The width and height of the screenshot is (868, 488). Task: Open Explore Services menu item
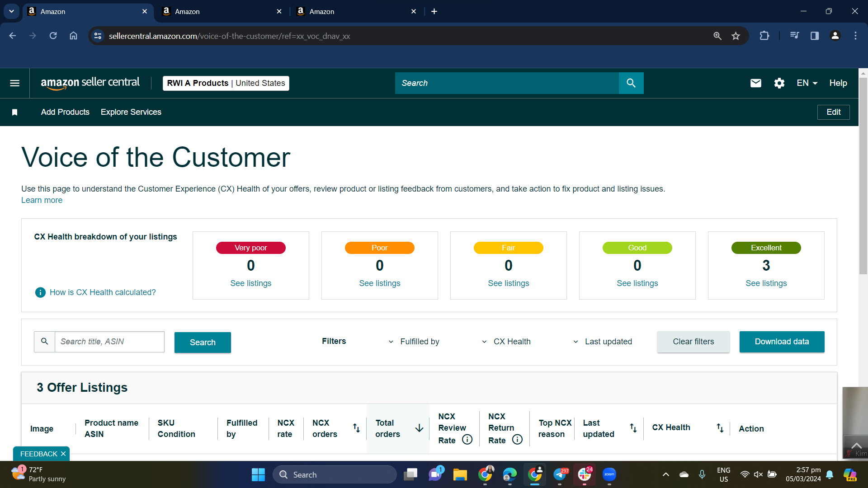pos(131,112)
